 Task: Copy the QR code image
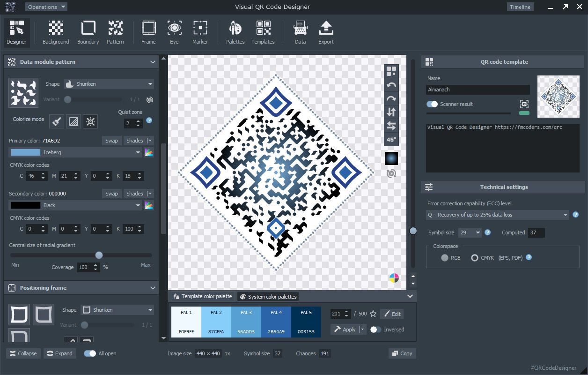402,353
